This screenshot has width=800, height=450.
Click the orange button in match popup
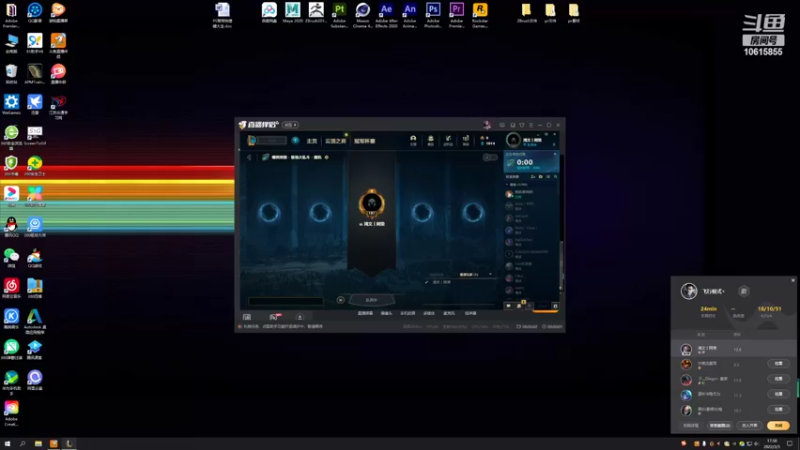tap(778, 425)
